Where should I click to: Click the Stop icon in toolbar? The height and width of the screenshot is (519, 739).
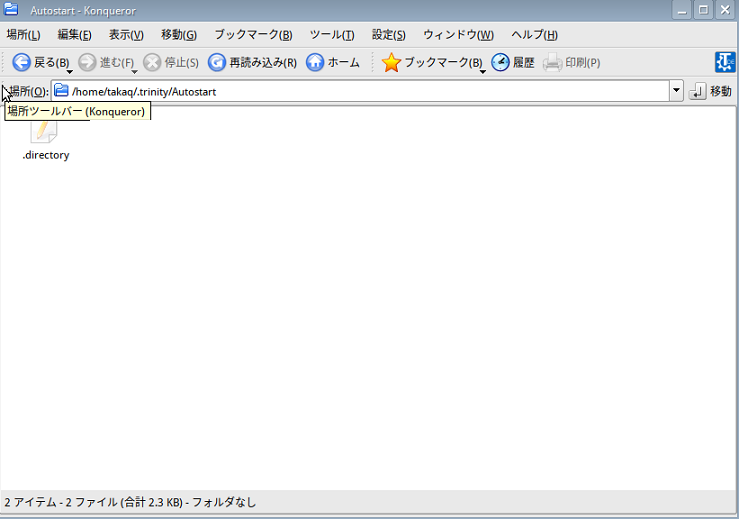(152, 62)
